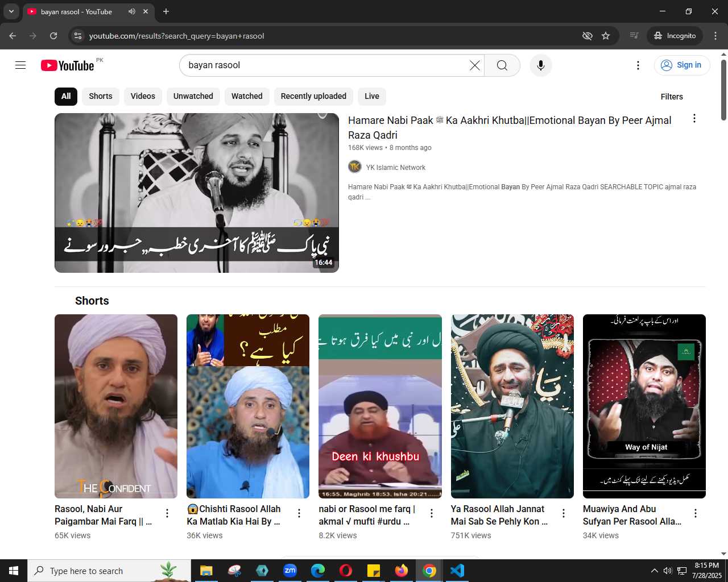
Task: Open Visual Studio Code from taskbar
Action: tap(457, 571)
